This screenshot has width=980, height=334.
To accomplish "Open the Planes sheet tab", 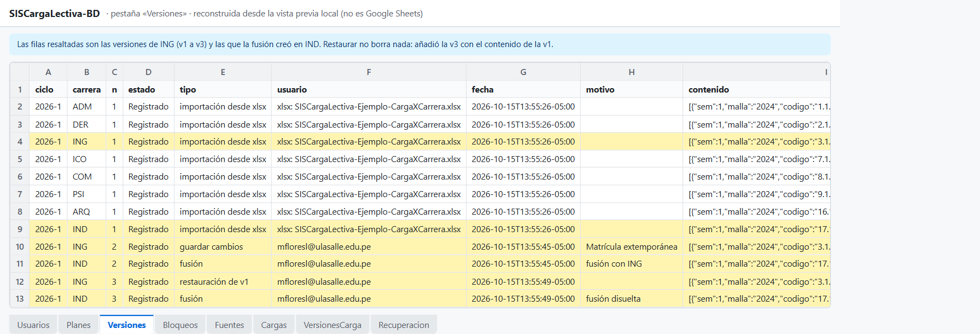I will 79,325.
